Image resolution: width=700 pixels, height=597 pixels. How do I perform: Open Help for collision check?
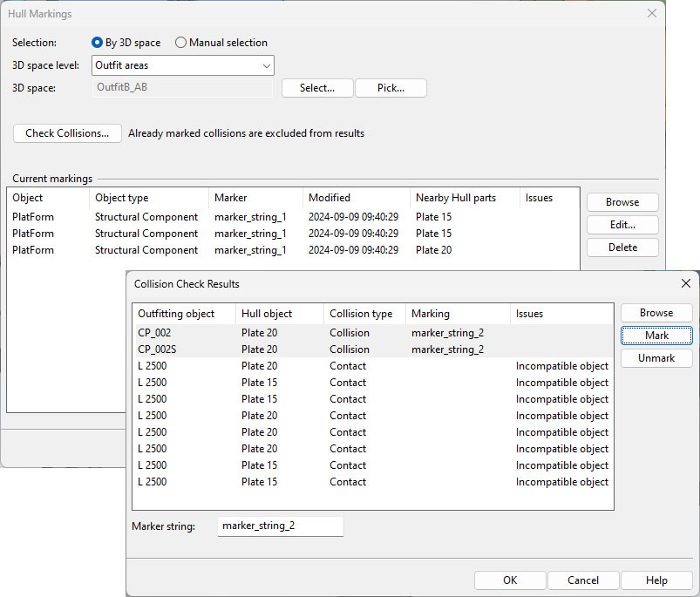point(656,580)
